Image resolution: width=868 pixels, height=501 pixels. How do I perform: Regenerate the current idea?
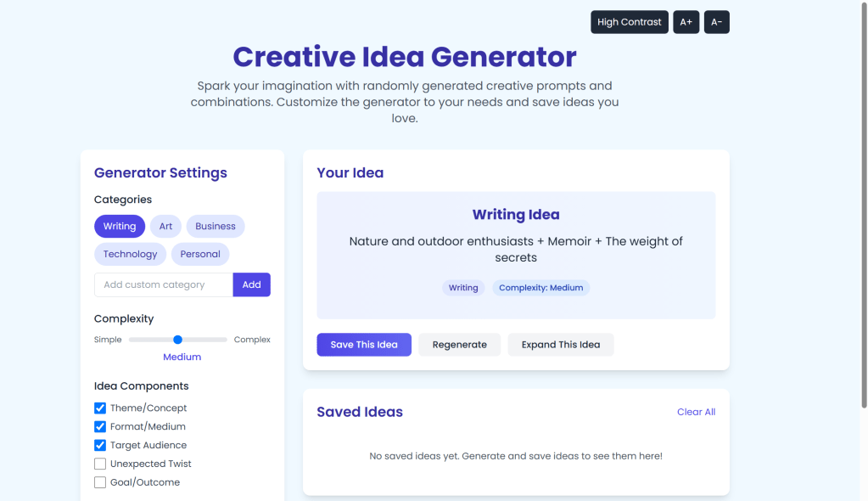click(459, 345)
